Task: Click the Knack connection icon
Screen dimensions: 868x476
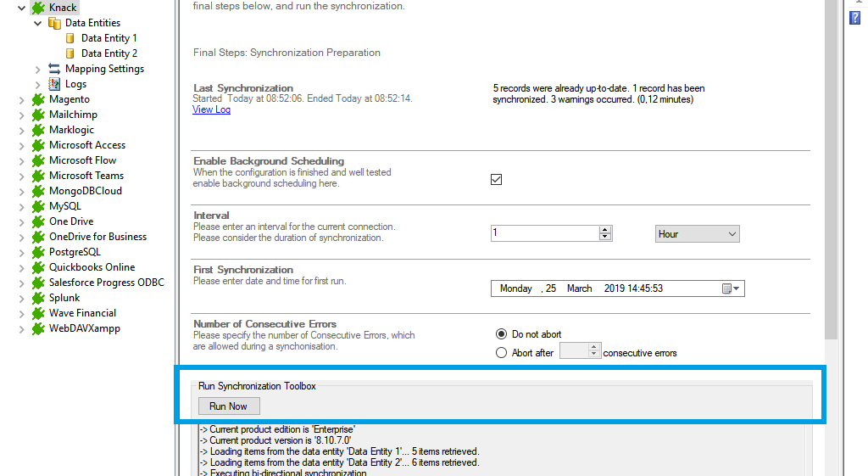Action: coord(38,8)
